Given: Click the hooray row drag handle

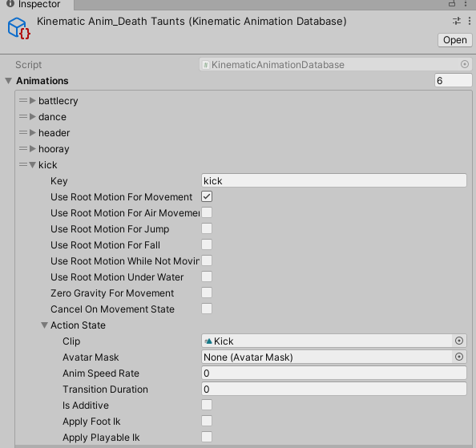Looking at the screenshot, I should [23, 149].
